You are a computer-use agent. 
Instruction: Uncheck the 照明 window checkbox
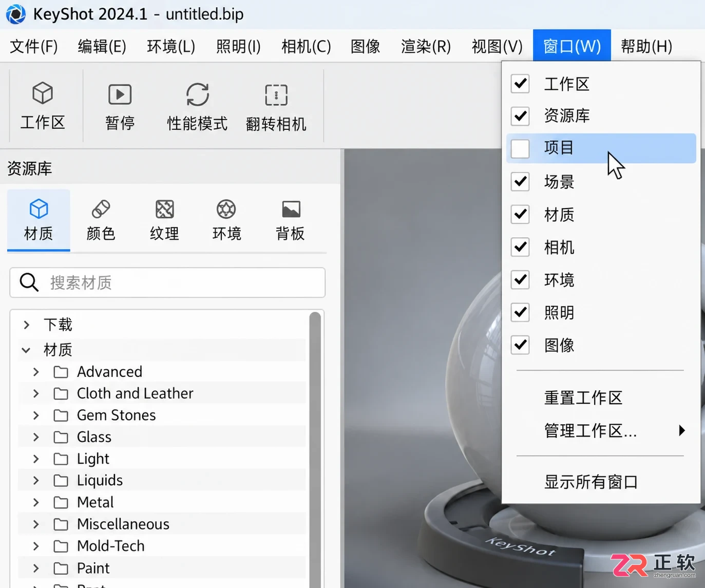point(520,312)
